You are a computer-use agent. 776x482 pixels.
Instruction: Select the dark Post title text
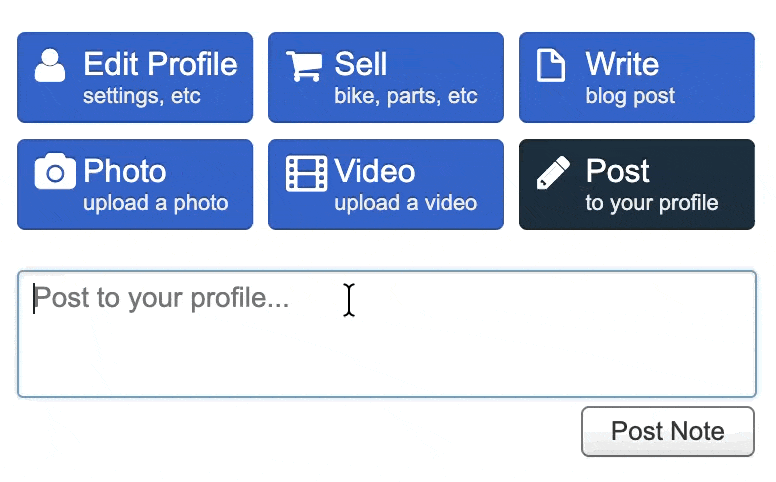tap(618, 171)
